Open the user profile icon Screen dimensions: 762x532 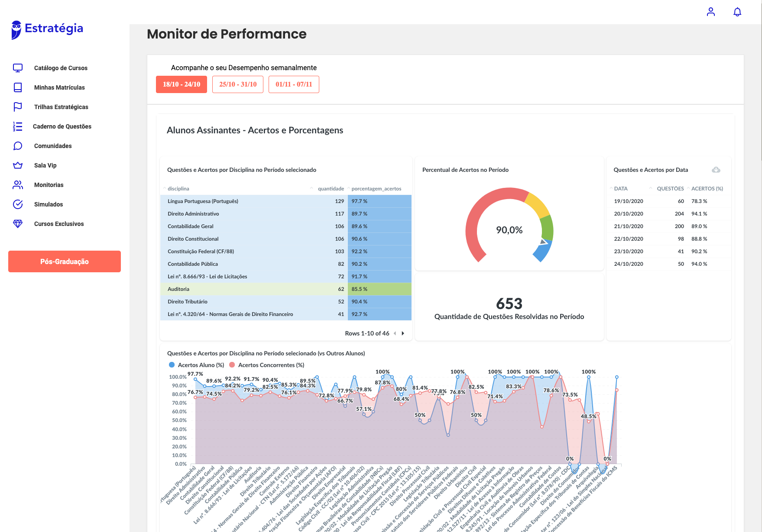710,12
